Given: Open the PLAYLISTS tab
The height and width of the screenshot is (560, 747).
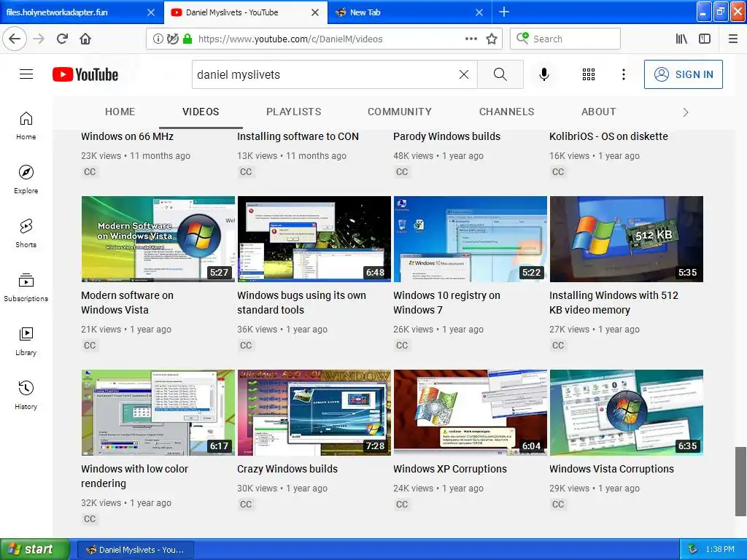Looking at the screenshot, I should click(293, 112).
